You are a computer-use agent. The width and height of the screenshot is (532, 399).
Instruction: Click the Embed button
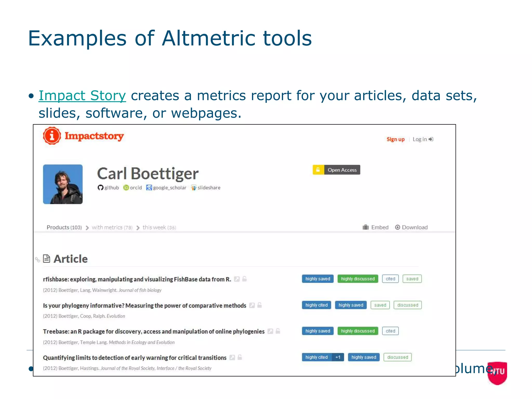376,227
